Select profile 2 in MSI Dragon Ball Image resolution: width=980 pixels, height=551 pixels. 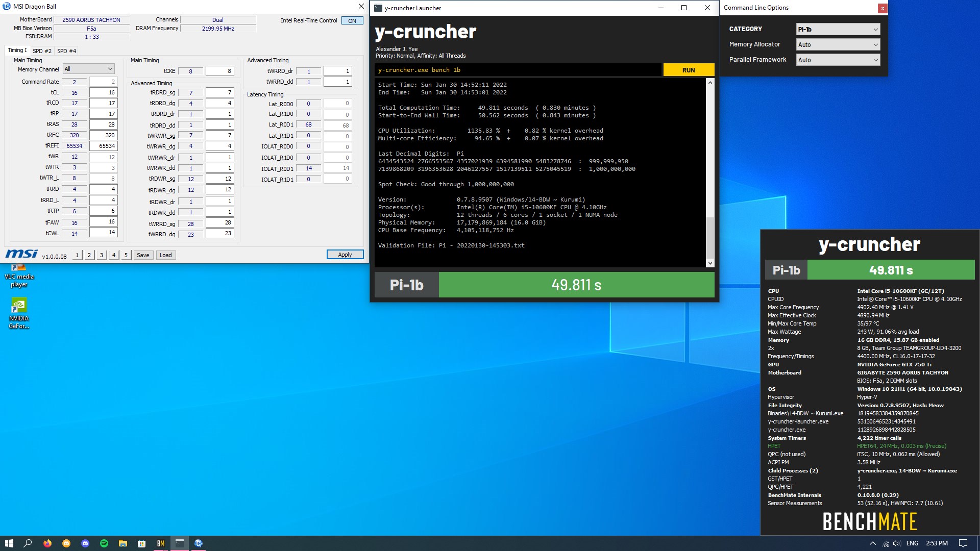coord(89,255)
